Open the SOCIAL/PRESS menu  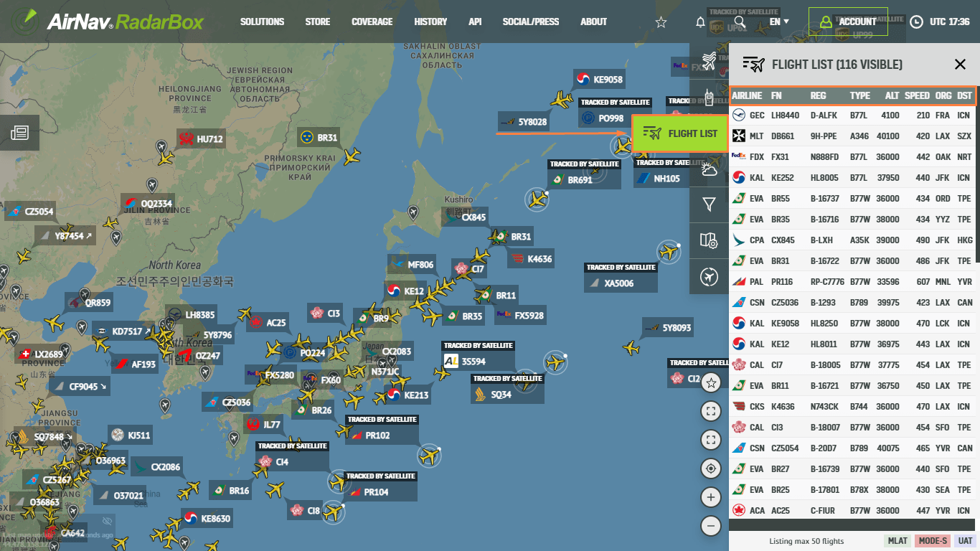click(531, 22)
